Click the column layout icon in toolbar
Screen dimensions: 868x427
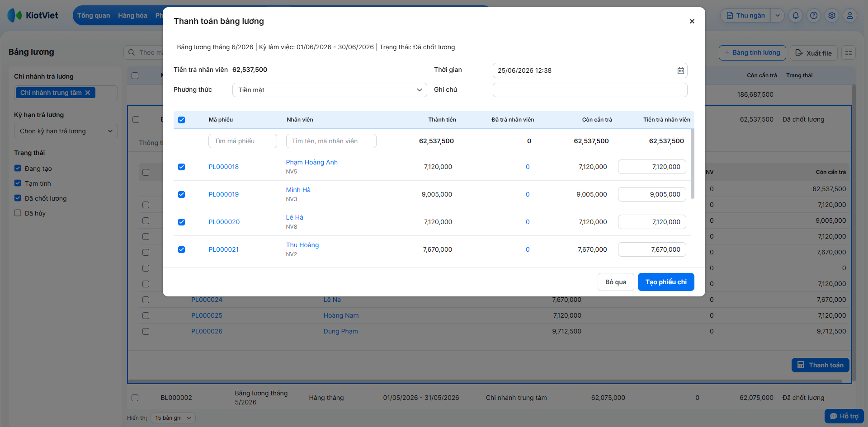coord(849,53)
